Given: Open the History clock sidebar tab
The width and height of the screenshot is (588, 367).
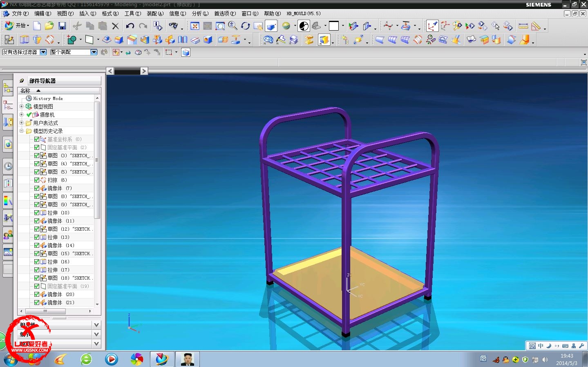Looking at the screenshot, I should coord(8,166).
